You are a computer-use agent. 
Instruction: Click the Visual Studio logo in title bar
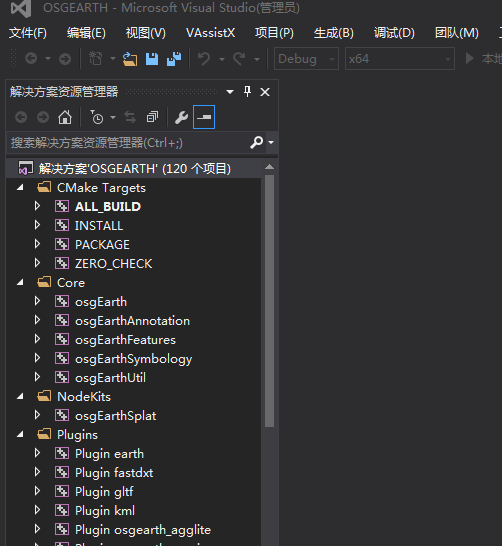coord(21,9)
